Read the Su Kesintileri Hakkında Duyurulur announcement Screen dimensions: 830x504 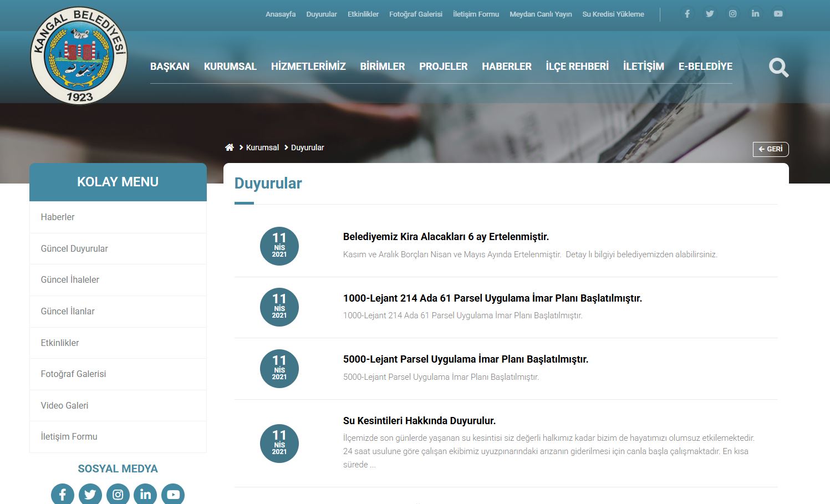[419, 421]
